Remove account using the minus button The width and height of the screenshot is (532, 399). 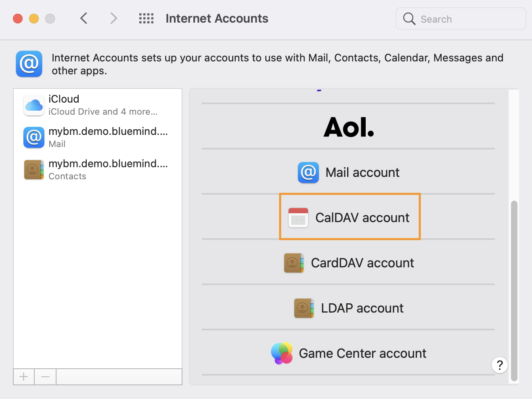click(45, 377)
